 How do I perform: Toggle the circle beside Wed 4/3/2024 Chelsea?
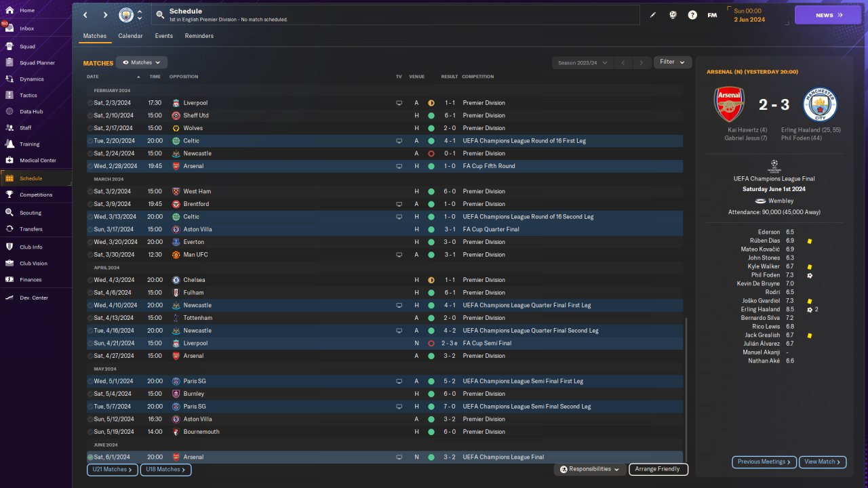coord(90,280)
